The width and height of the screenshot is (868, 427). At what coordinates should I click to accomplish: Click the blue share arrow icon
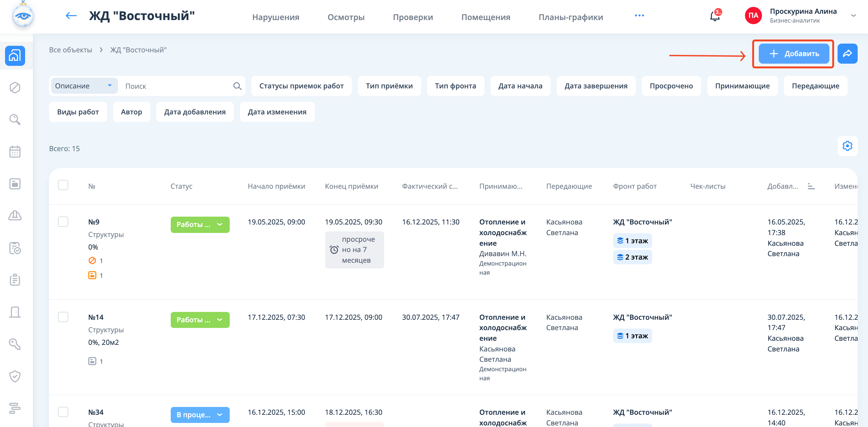pos(847,54)
